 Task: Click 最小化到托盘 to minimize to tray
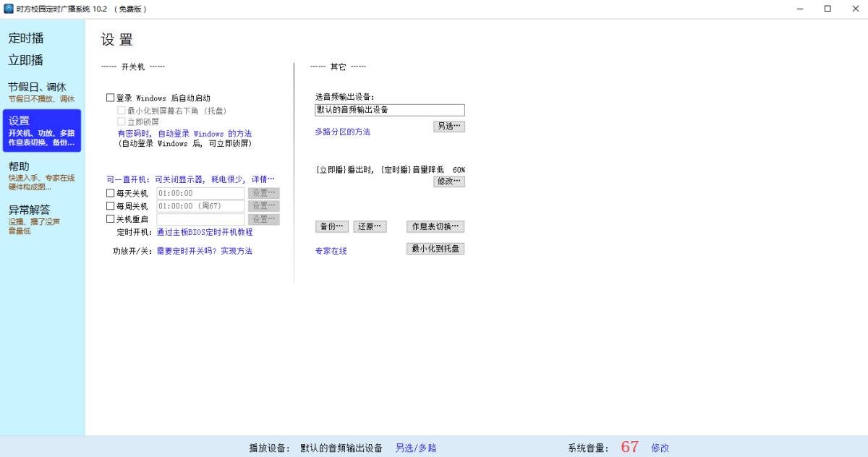coord(435,248)
